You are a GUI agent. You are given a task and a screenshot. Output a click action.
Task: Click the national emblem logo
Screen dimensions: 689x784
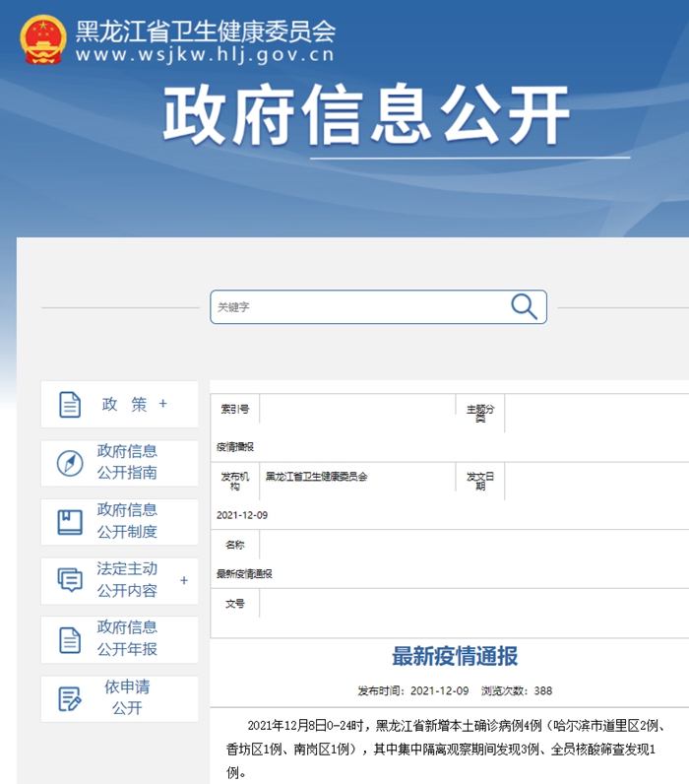click(42, 39)
